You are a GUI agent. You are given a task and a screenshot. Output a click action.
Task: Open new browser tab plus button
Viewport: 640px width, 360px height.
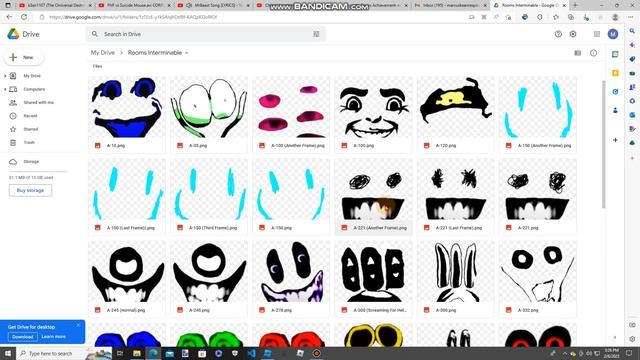click(x=575, y=5)
